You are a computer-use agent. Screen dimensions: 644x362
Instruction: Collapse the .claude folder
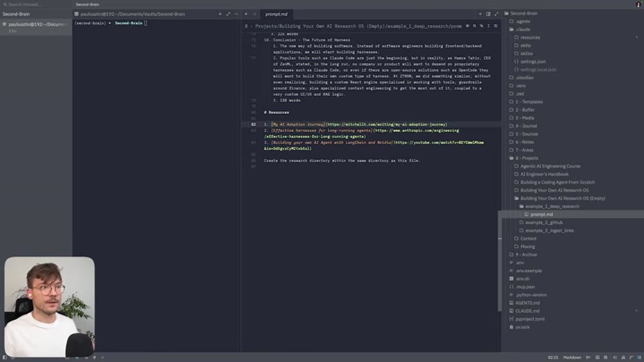(x=523, y=29)
